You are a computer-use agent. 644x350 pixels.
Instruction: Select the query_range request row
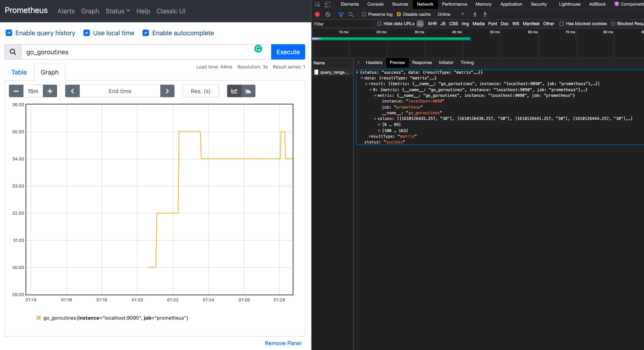coord(333,72)
